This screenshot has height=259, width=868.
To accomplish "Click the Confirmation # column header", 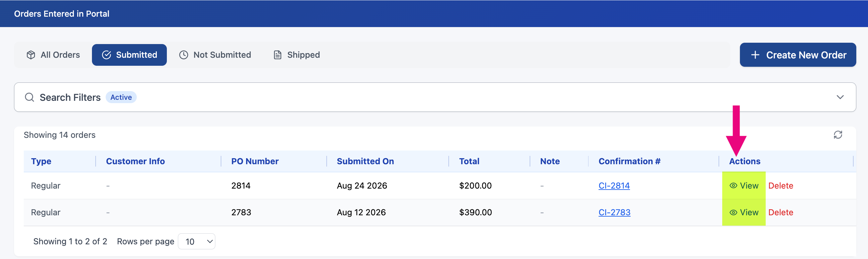I will (x=630, y=162).
